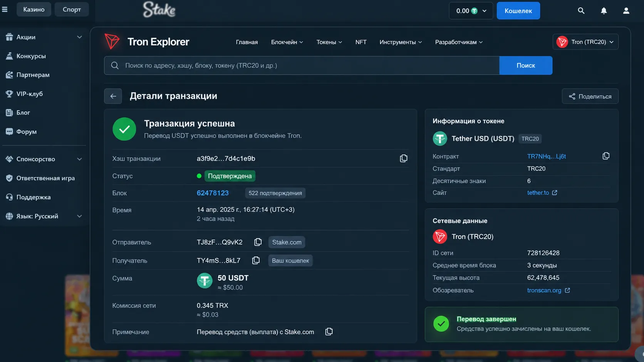
Task: Open the hamburger menu icon
Action: (x=5, y=9)
